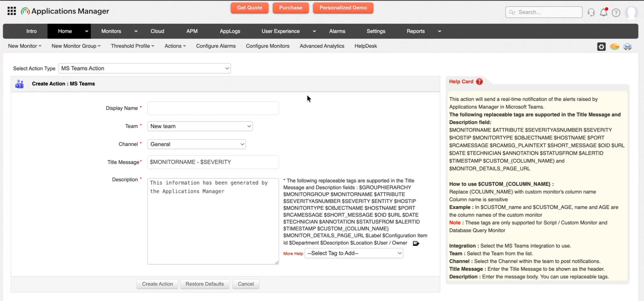Click the question mark help icon in header
This screenshot has height=301, width=644.
click(616, 12)
